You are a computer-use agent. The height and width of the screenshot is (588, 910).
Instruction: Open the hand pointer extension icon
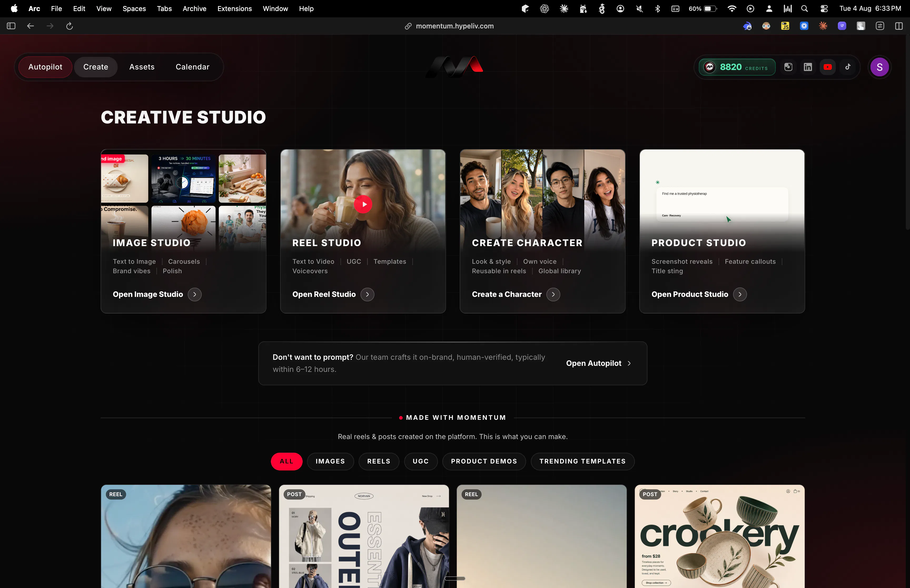pyautogui.click(x=861, y=26)
